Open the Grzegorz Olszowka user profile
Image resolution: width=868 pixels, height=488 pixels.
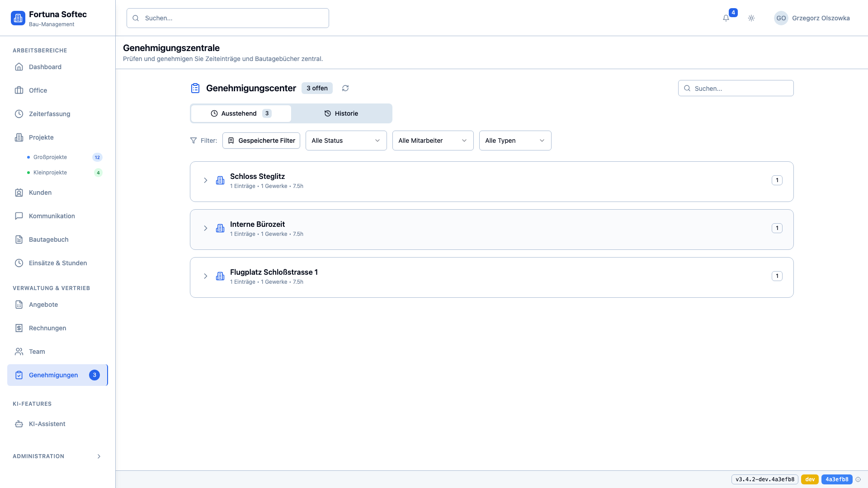coord(812,18)
